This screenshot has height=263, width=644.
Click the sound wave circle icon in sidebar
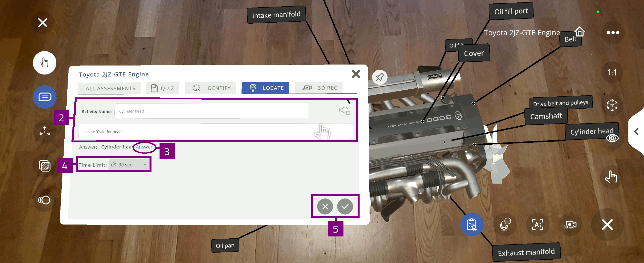pos(44,200)
